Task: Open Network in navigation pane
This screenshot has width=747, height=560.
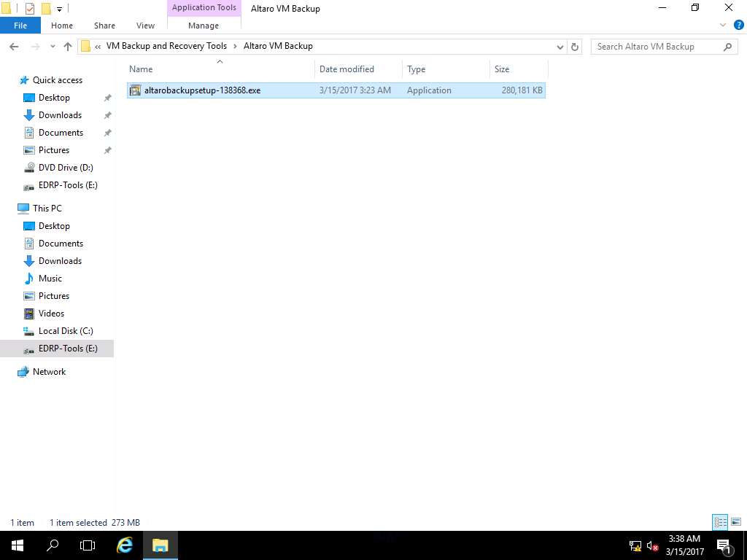Action: 49,372
